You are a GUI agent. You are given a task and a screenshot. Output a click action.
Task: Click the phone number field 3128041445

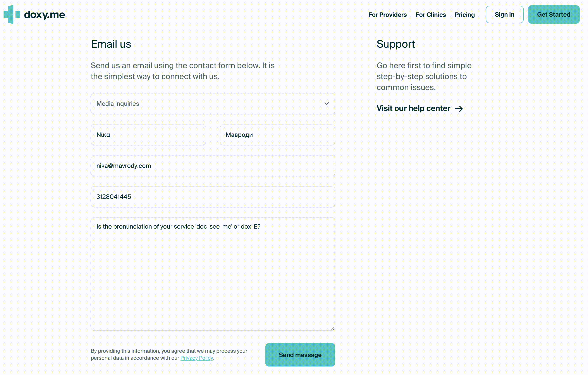pyautogui.click(x=213, y=197)
